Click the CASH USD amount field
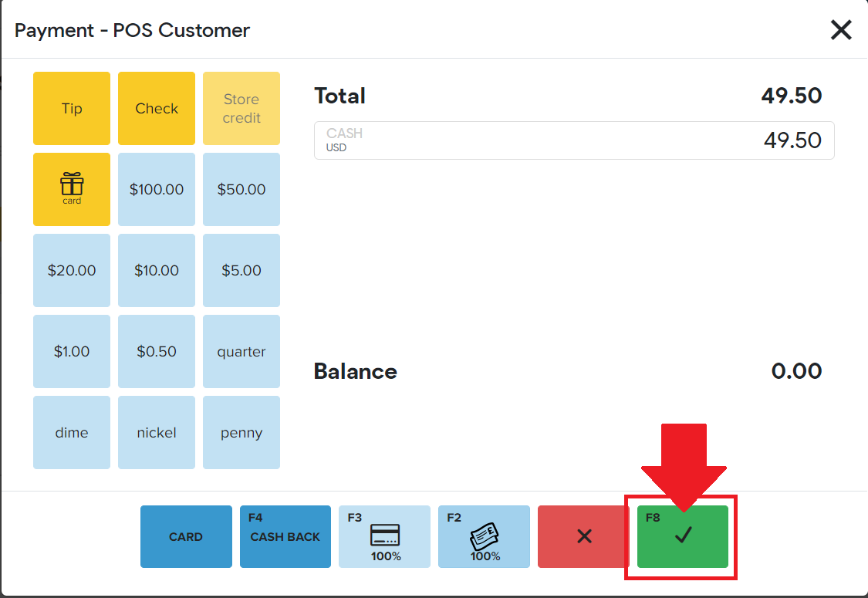 pos(574,140)
